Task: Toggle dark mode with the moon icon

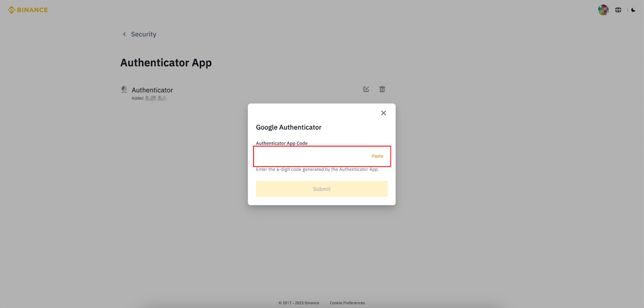Action: [x=633, y=10]
